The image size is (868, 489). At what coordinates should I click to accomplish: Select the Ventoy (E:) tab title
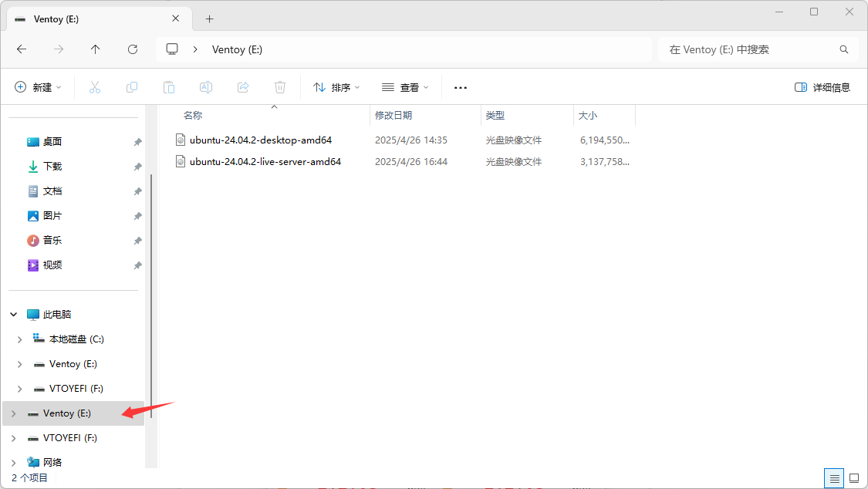pyautogui.click(x=56, y=19)
